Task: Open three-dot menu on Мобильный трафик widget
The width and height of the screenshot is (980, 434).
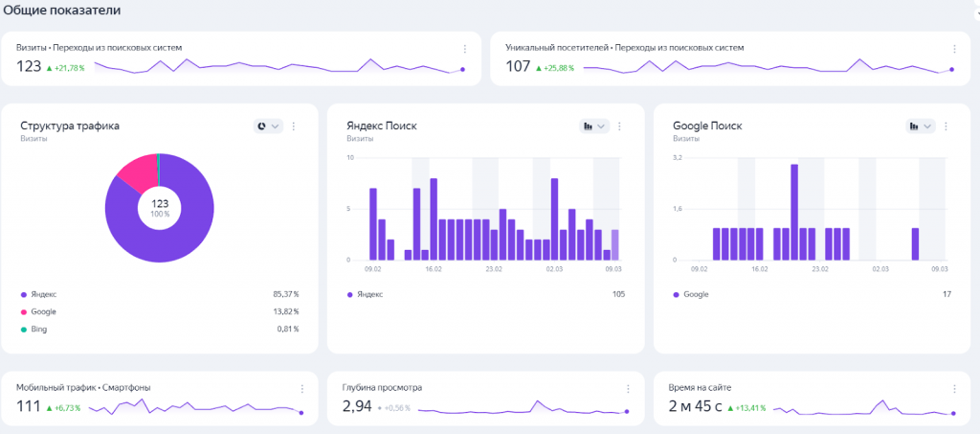Action: click(301, 388)
